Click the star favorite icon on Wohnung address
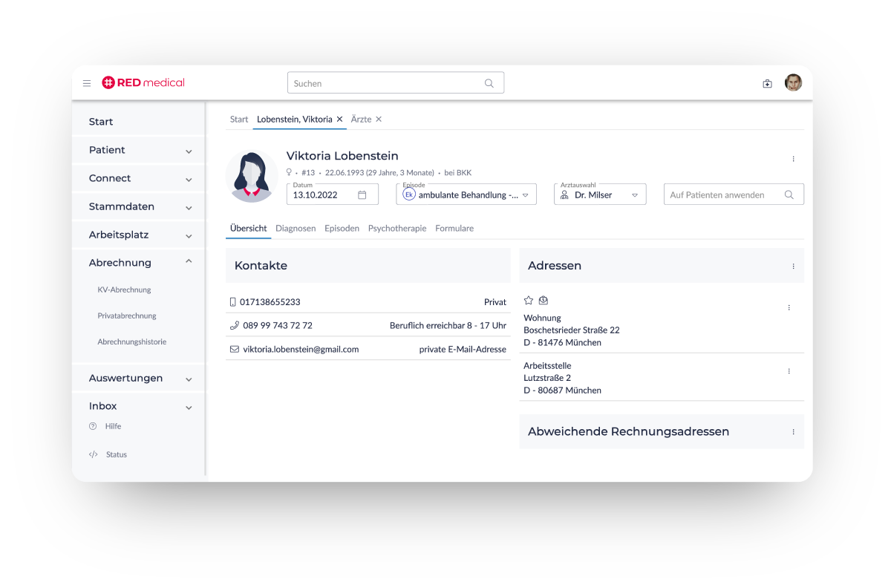Viewport: 891px width, 588px height. coord(529,301)
